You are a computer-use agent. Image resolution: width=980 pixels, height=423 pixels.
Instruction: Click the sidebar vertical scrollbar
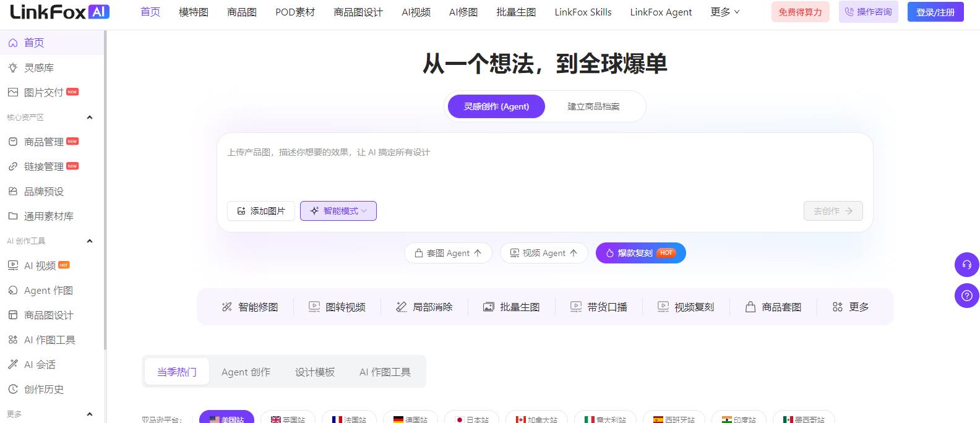pyautogui.click(x=105, y=192)
